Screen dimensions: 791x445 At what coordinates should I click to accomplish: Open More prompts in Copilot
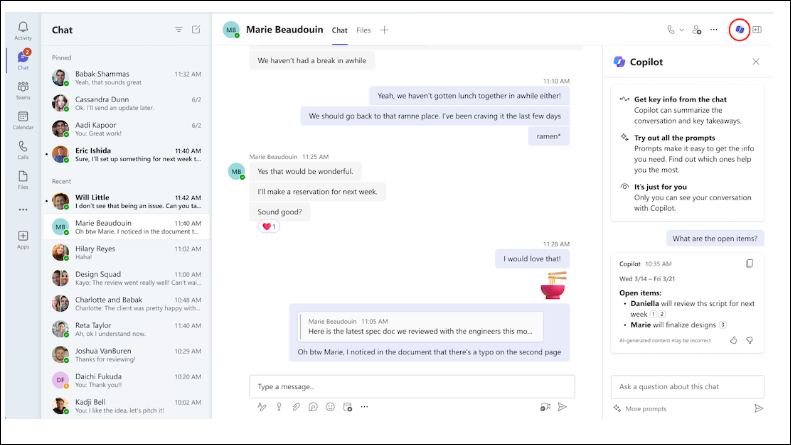[x=640, y=409]
